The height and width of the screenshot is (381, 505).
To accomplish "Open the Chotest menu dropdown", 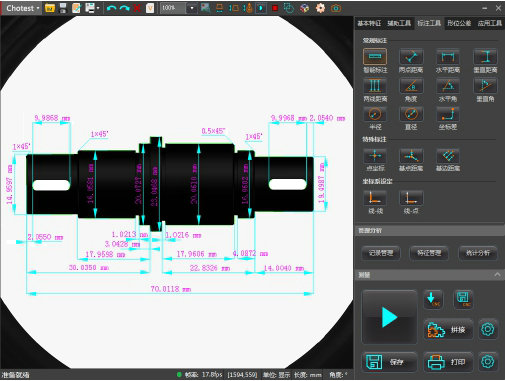I will pyautogui.click(x=22, y=8).
